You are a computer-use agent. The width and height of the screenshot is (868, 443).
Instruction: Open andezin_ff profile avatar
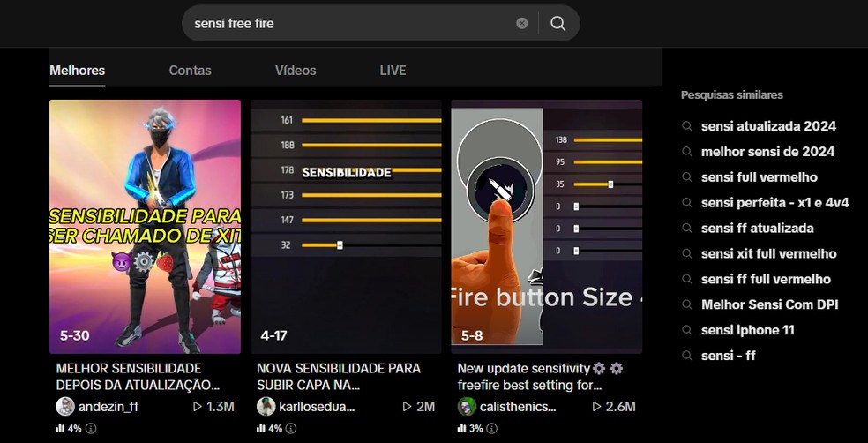(65, 407)
